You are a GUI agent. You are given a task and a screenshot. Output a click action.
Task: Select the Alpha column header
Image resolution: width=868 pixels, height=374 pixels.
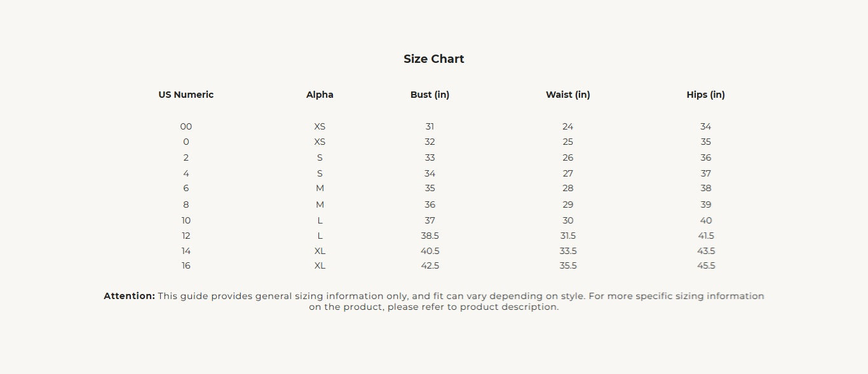320,95
